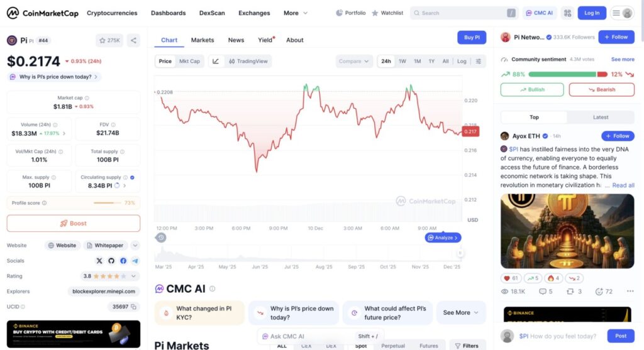
Task: Click the Buy PI button
Action: pos(472,38)
